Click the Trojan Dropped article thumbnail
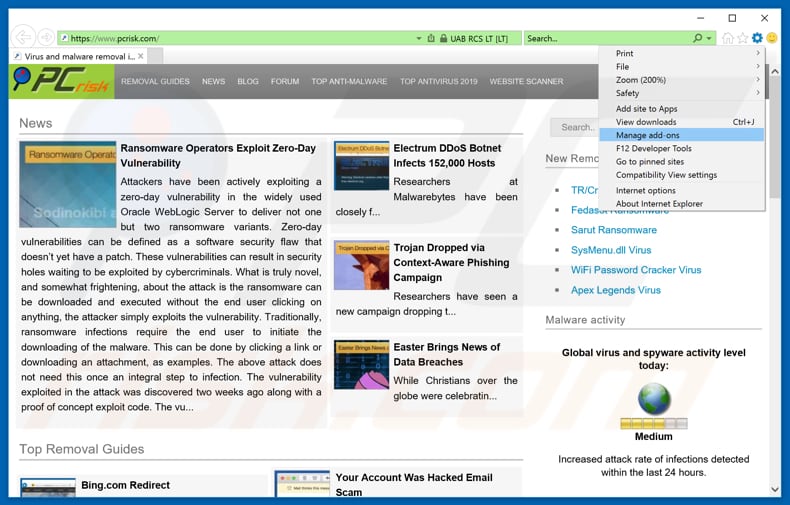Viewport: 790px width, 505px height. coord(362,265)
